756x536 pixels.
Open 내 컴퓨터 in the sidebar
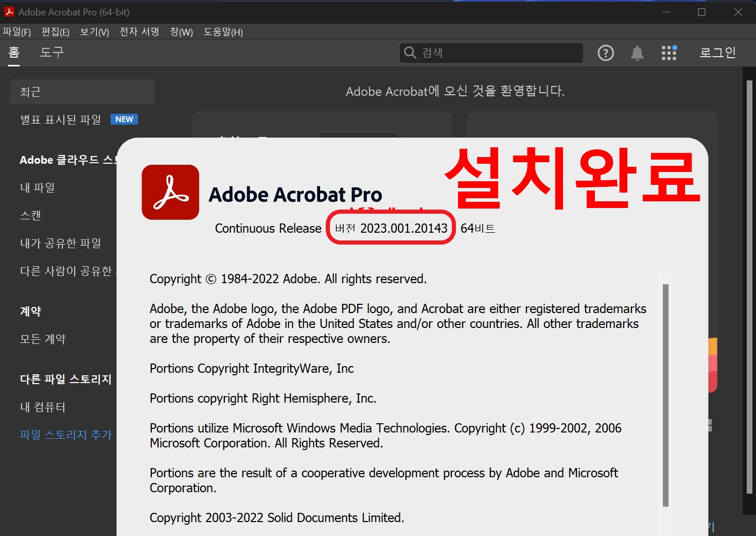(43, 407)
